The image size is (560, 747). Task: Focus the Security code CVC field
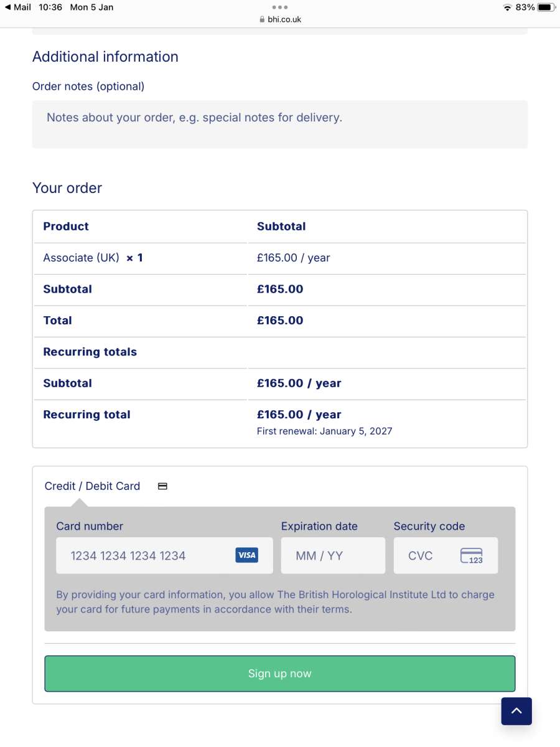(446, 555)
